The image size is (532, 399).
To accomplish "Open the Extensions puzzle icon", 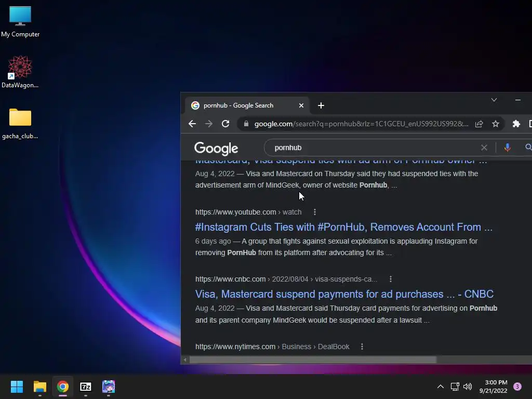I will coord(516,124).
